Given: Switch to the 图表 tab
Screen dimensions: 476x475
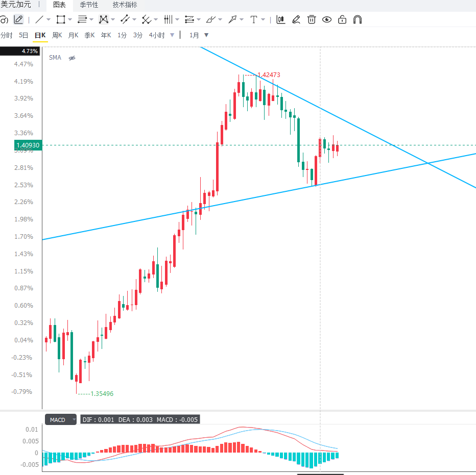Looking at the screenshot, I should coord(59,5).
